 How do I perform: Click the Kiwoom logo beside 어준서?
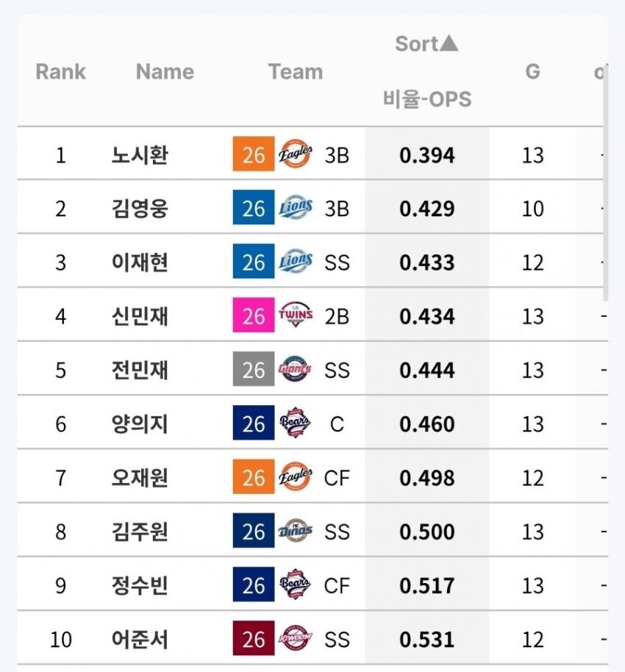296,639
